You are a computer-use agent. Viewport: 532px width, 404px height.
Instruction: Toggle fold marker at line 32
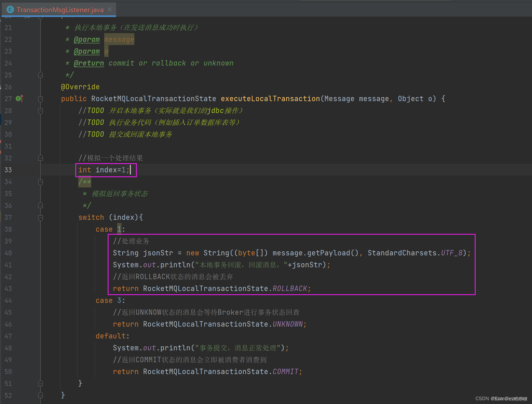click(40, 158)
